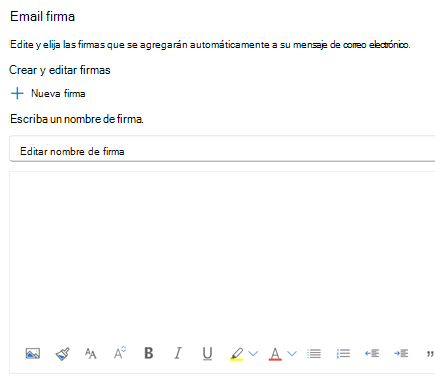Click the plus icon beside Nueva firma

coord(17,93)
